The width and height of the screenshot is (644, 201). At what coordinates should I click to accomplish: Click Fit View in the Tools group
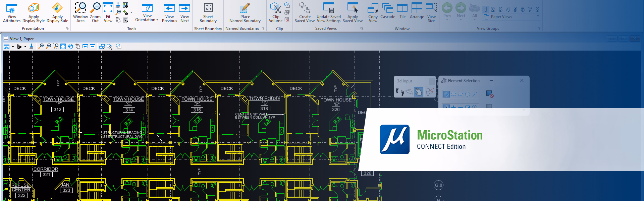click(x=108, y=12)
